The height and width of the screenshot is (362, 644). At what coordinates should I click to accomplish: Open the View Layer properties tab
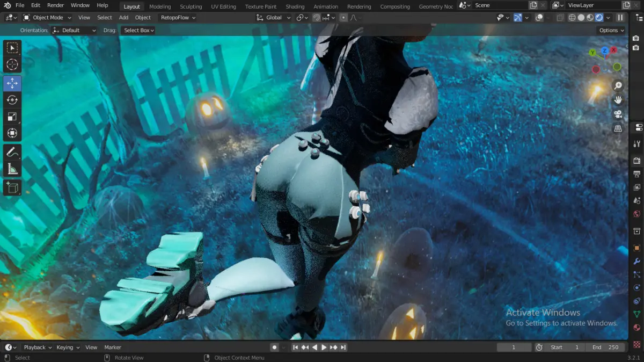coord(637,187)
